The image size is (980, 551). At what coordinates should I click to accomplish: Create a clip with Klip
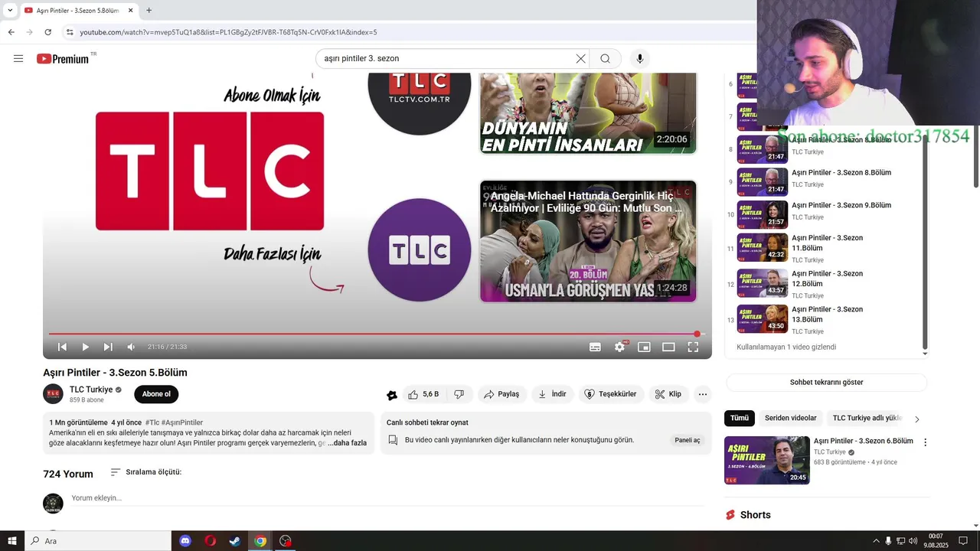(668, 394)
